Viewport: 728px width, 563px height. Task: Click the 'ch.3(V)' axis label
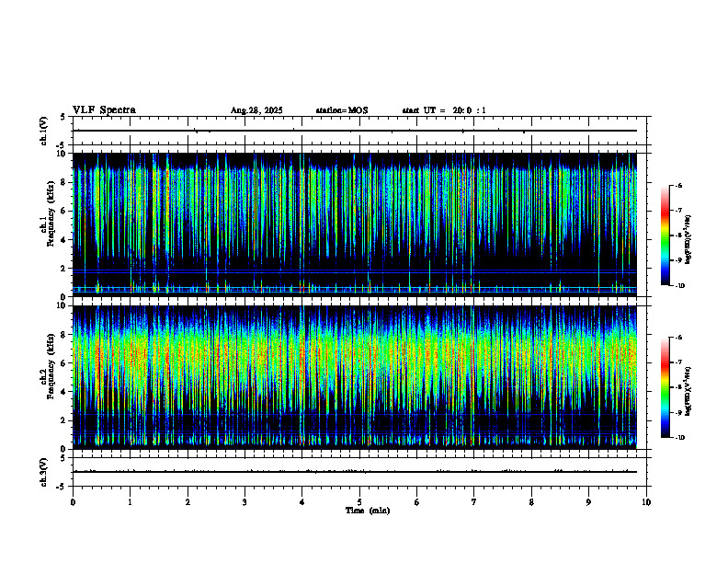coord(44,472)
